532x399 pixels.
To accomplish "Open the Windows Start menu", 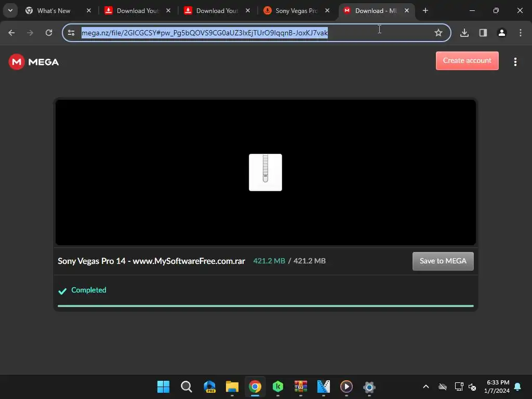I will 163,387.
